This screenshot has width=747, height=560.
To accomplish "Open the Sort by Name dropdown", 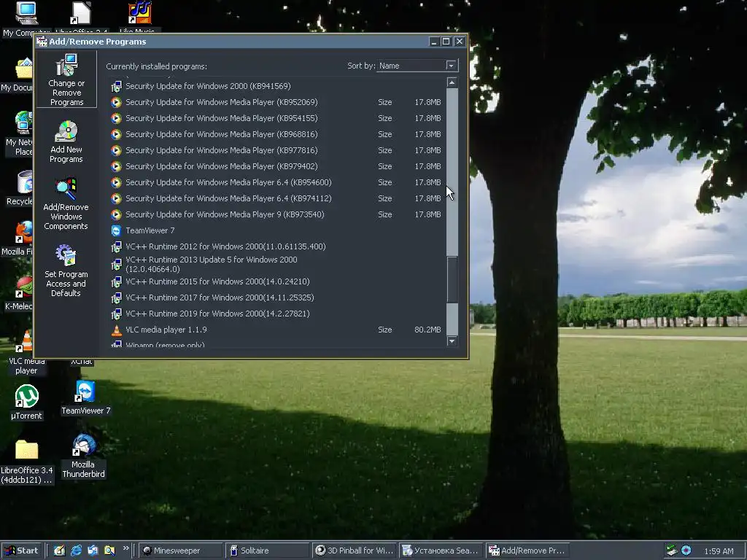I will point(451,66).
